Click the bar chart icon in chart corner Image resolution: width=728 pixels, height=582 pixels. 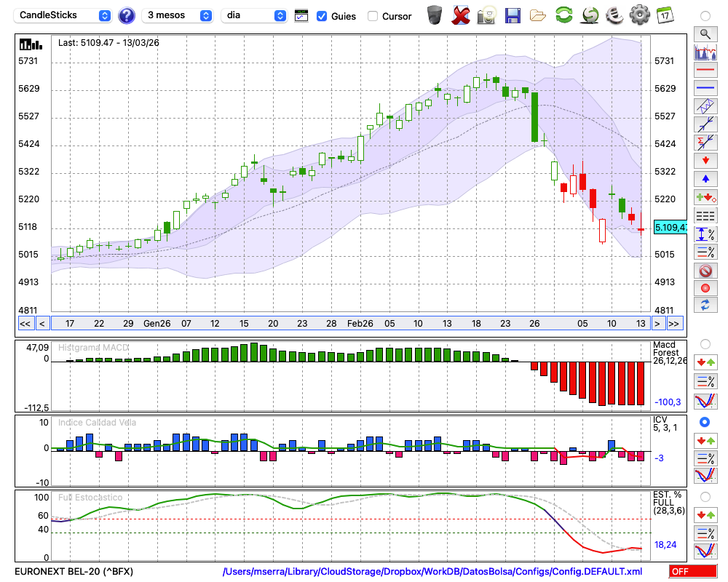[31, 44]
